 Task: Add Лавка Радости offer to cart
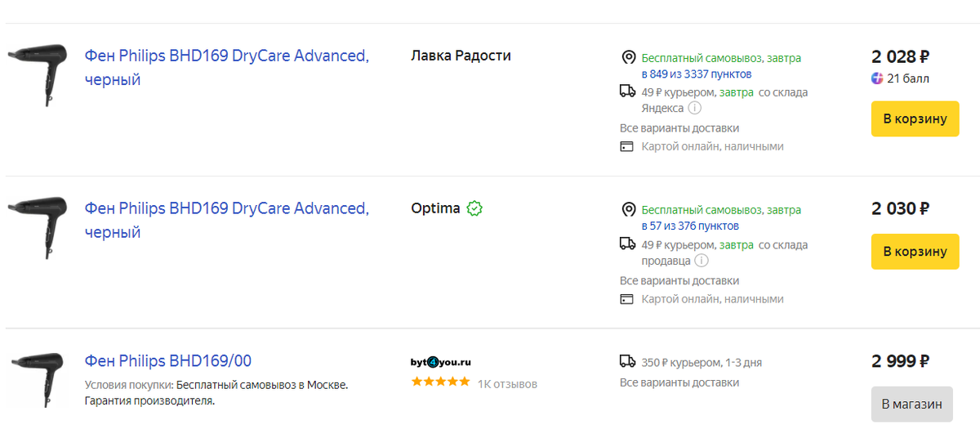915,118
